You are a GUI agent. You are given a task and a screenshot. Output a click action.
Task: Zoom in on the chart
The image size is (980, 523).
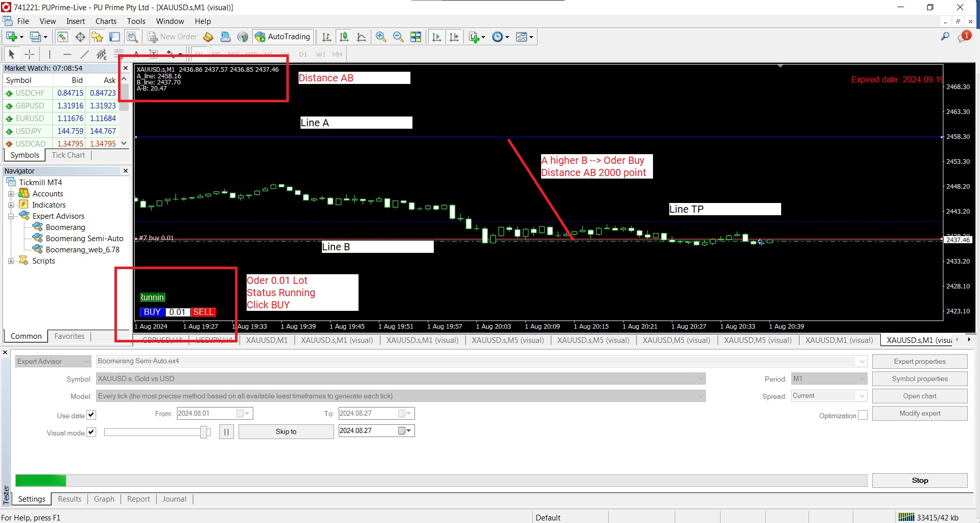tap(381, 37)
